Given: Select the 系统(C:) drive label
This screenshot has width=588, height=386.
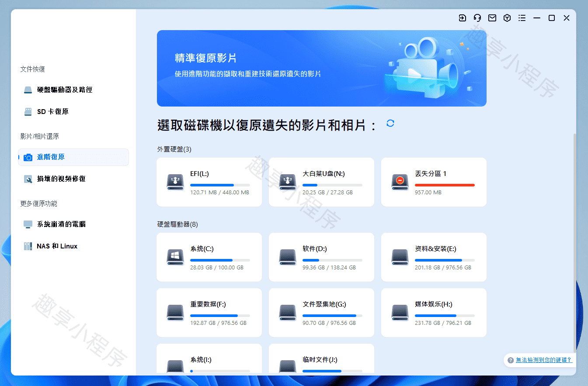Looking at the screenshot, I should [202, 249].
